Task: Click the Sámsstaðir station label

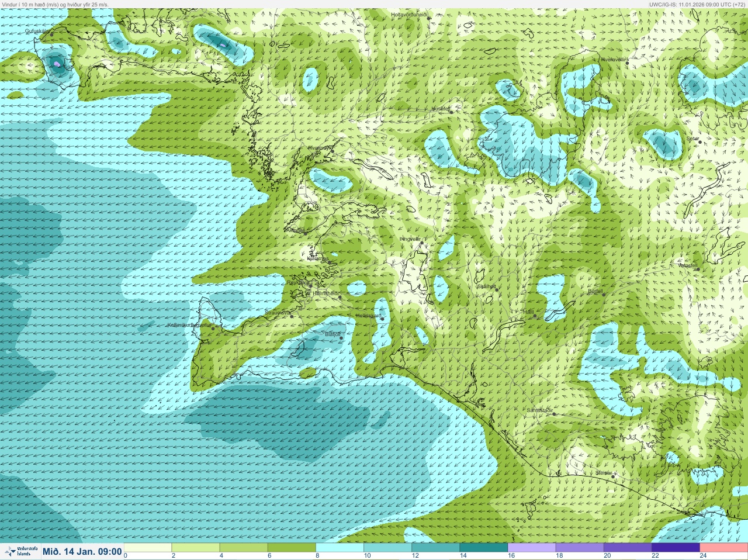Action: point(539,410)
